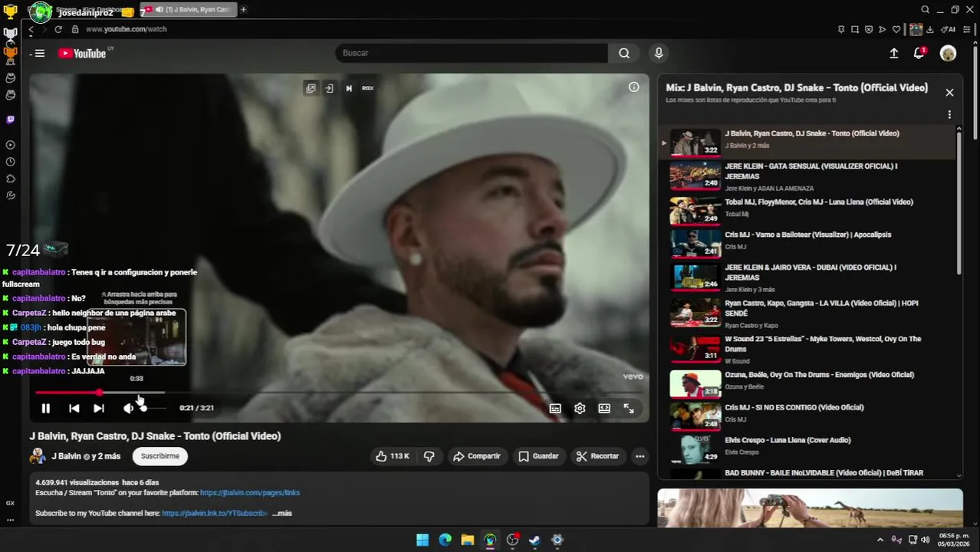
Task: Click the Compartir share button
Action: click(x=476, y=456)
